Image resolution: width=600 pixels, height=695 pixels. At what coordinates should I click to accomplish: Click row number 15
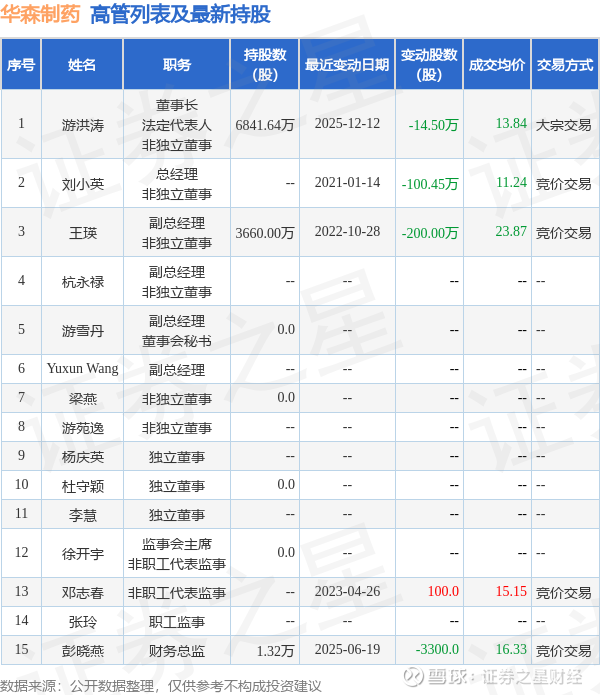tap(21, 649)
